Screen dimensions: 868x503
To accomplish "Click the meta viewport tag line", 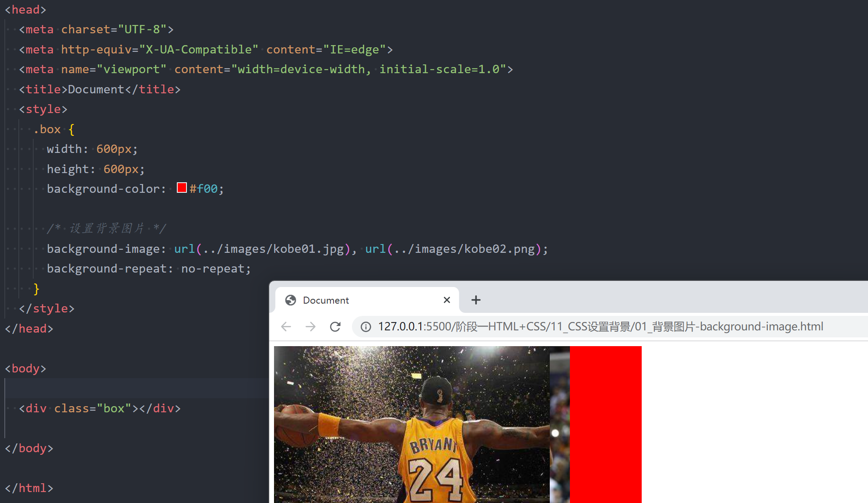I will [266, 69].
